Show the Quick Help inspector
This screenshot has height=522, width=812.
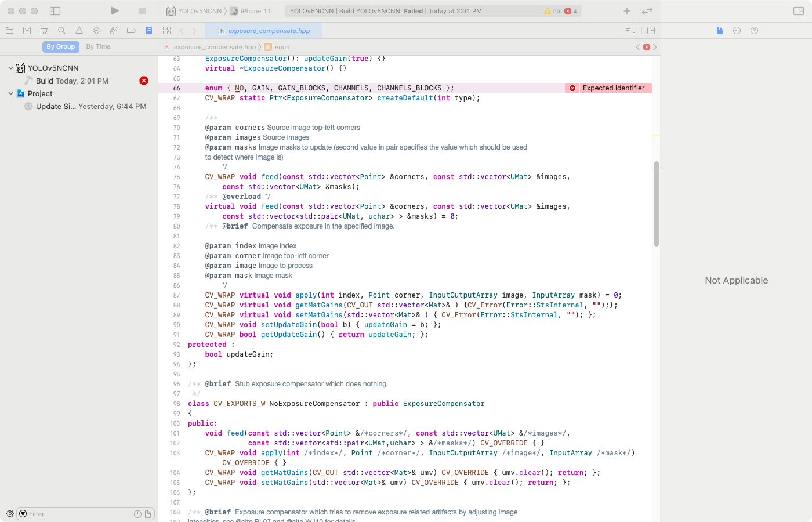(755, 31)
